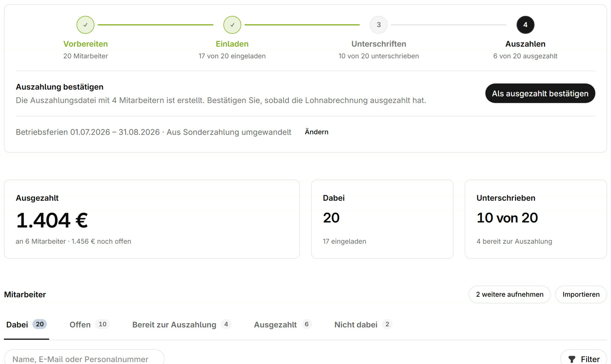611x364 pixels.
Task: Focus the Name, E-Mail oder Personalnummer search field
Action: (x=84, y=359)
